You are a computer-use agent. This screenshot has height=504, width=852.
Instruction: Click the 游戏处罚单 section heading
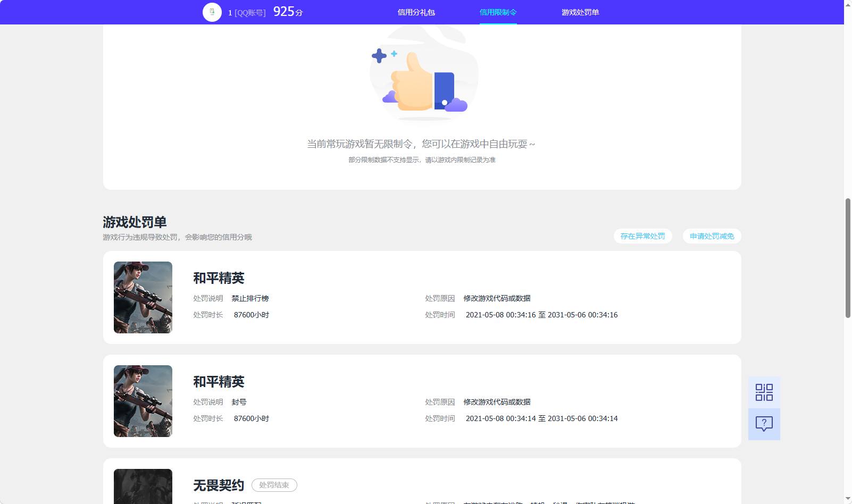coord(135,222)
